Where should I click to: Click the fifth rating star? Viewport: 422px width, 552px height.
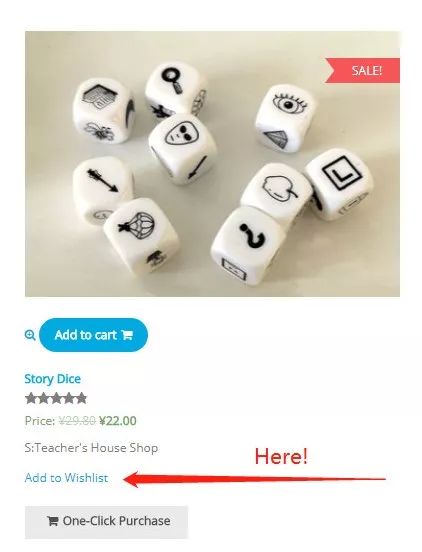pyautogui.click(x=81, y=399)
